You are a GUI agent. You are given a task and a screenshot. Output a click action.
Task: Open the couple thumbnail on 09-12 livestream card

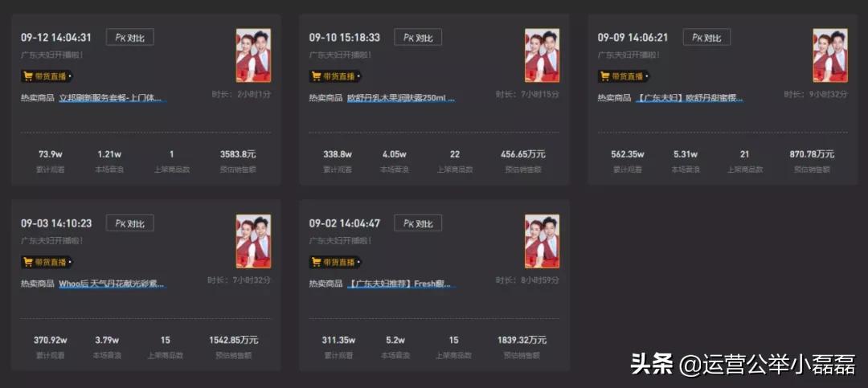tap(253, 55)
